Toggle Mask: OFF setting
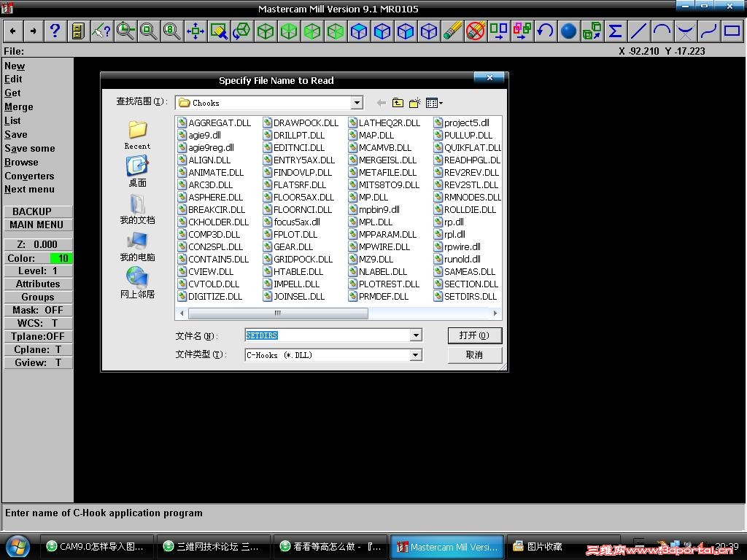747x560 pixels. [x=38, y=310]
